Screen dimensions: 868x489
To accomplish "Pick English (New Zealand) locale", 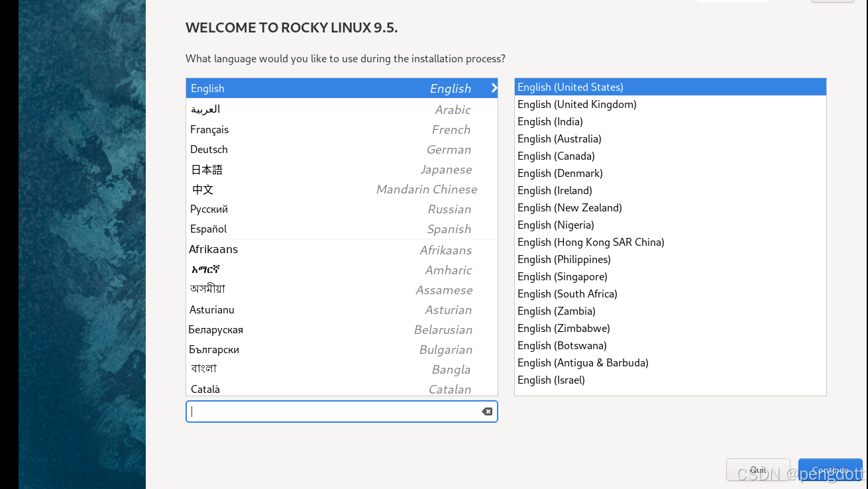I will pos(671,207).
